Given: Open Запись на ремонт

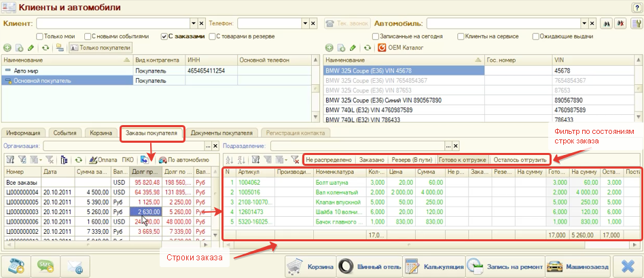Looking at the screenshot, I should 505,267.
